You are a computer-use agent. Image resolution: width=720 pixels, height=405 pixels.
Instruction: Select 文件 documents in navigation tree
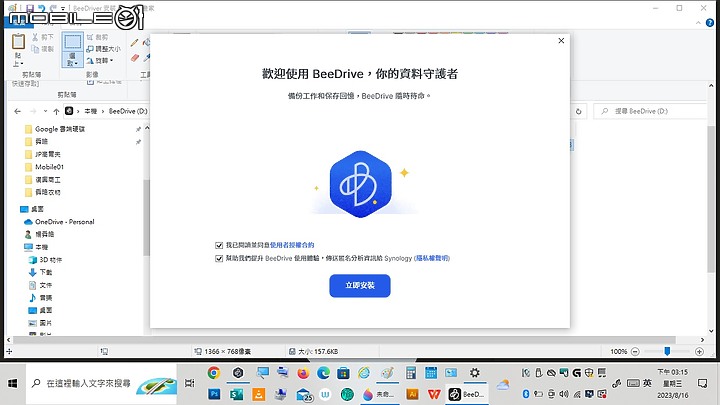(x=40, y=285)
